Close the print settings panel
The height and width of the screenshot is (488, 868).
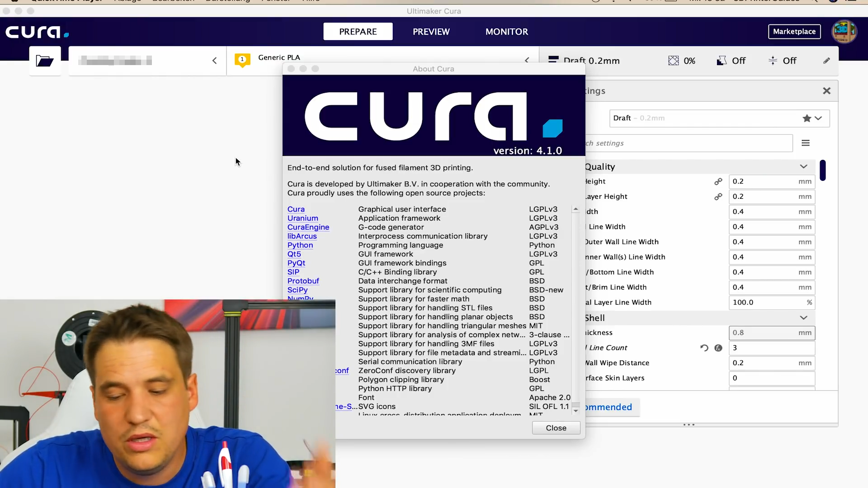coord(826,91)
